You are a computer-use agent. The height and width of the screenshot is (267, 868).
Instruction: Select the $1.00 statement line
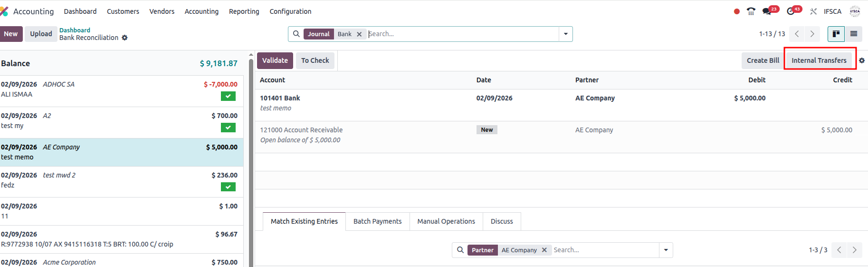122,211
